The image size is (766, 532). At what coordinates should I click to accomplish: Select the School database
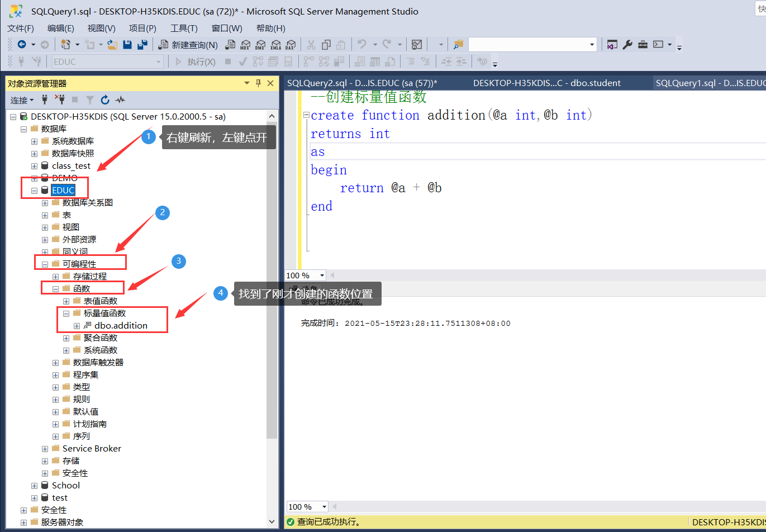(65, 485)
